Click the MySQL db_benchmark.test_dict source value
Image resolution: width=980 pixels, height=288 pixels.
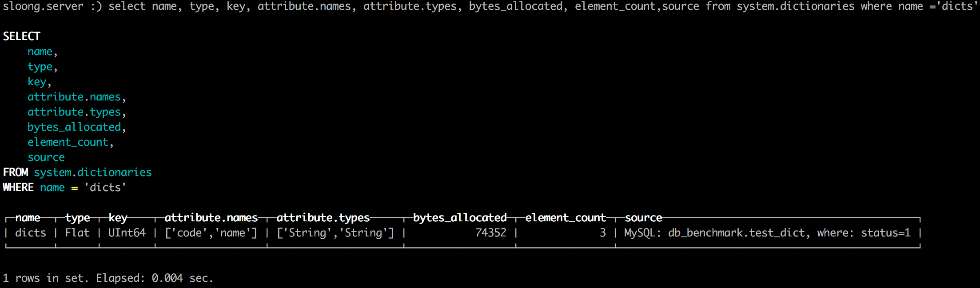767,233
